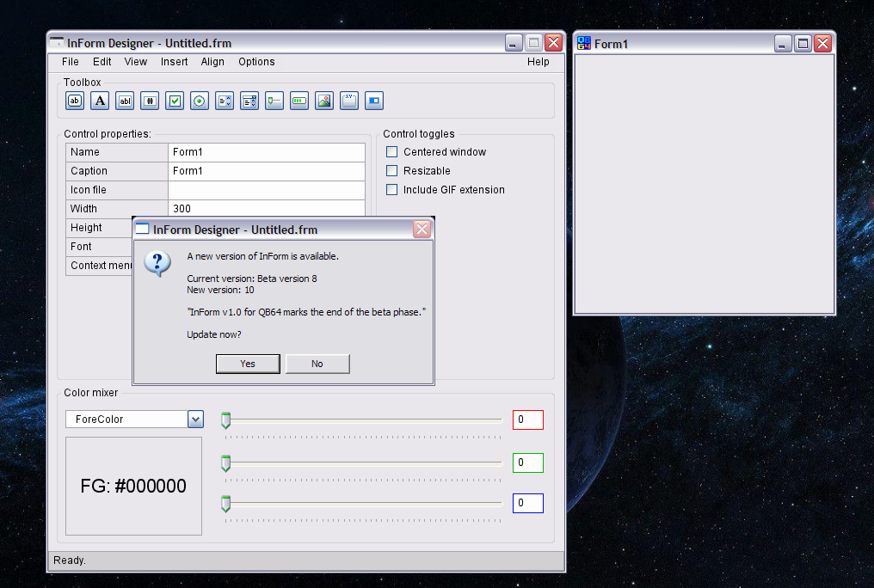
Task: Open the ForeColor dropdown in Color mixer
Action: coord(195,420)
